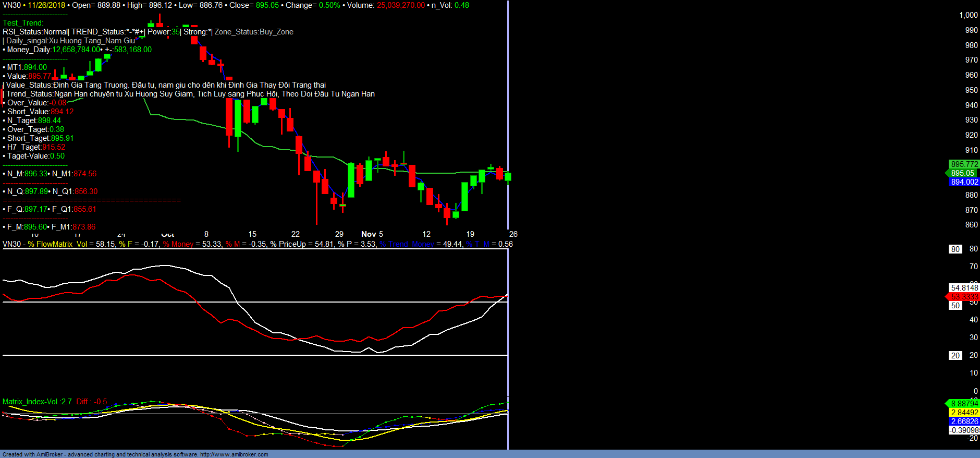Screen dimensions: 980x458
Task: Click the yellow 2.84492 value label
Action: pos(964,413)
